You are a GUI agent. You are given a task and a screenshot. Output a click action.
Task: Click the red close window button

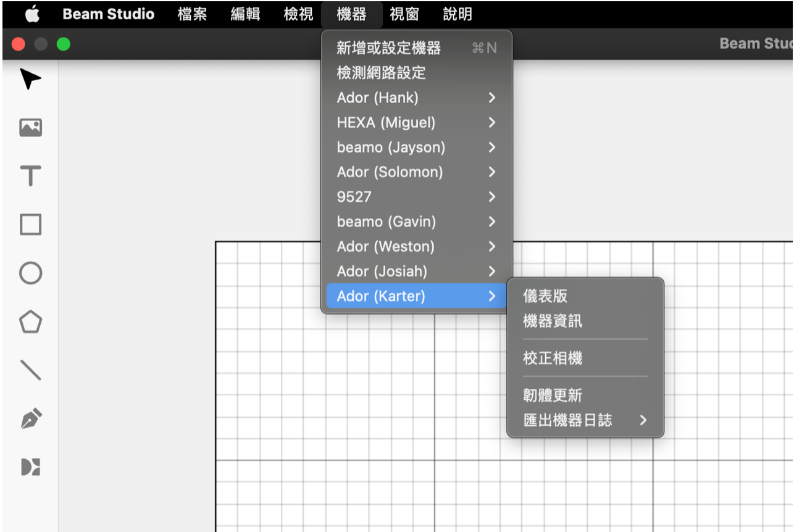point(19,44)
